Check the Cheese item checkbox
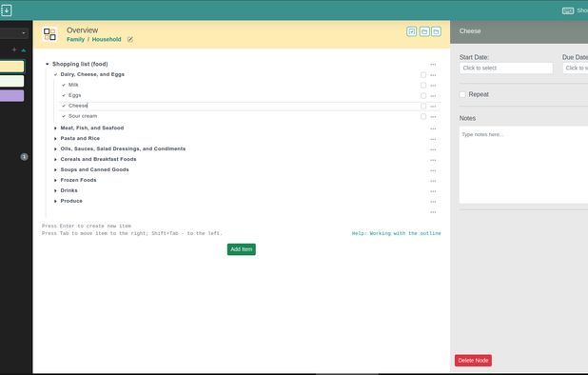This screenshot has width=588, height=375. pyautogui.click(x=423, y=107)
